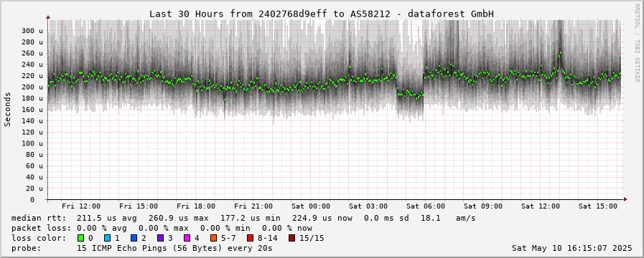Click the median rtt statistics line
This screenshot has width=644, height=258.
pos(243,218)
